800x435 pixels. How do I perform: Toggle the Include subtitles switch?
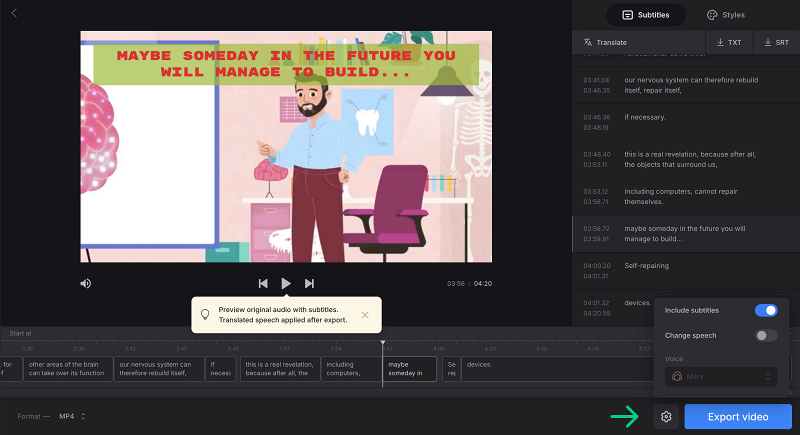click(x=766, y=311)
